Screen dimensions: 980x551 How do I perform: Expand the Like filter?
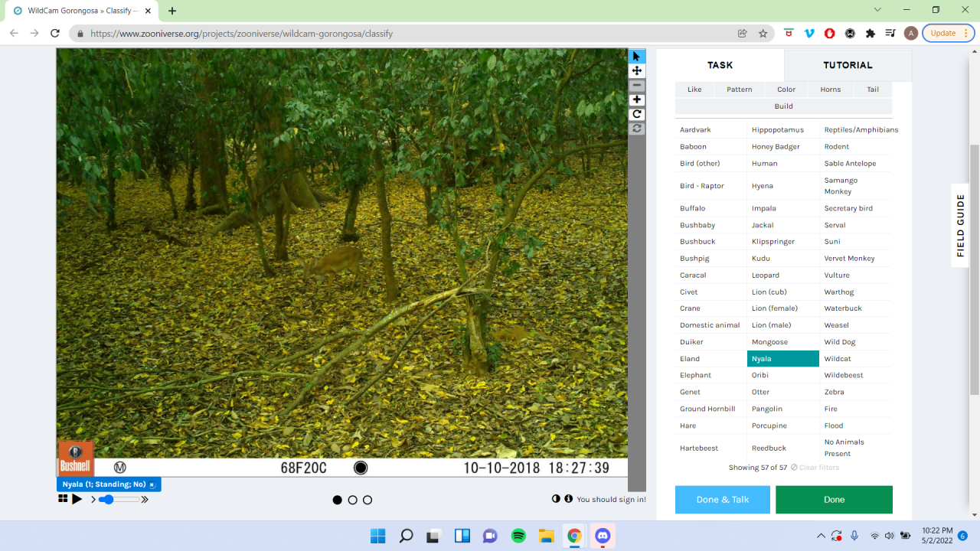694,90
